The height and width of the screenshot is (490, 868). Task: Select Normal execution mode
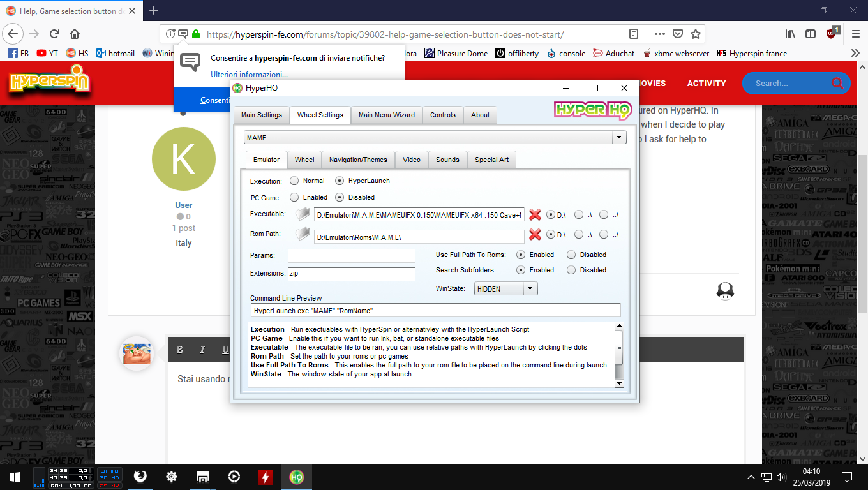point(294,181)
